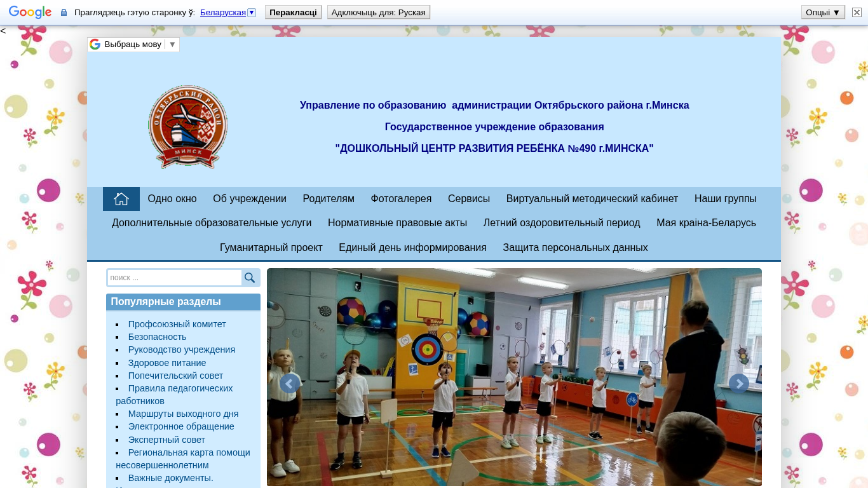Advance to the next carousel slide

click(x=738, y=383)
